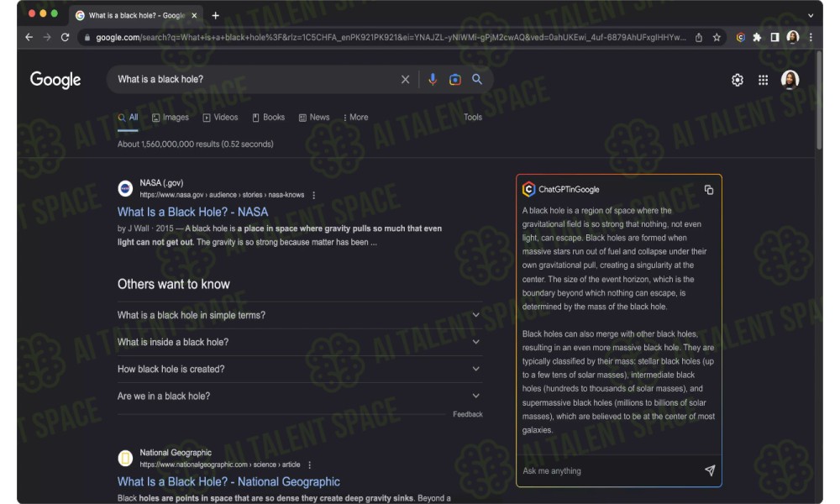This screenshot has height=504, width=840.
Task: Switch to the Images tab
Action: coord(171,118)
